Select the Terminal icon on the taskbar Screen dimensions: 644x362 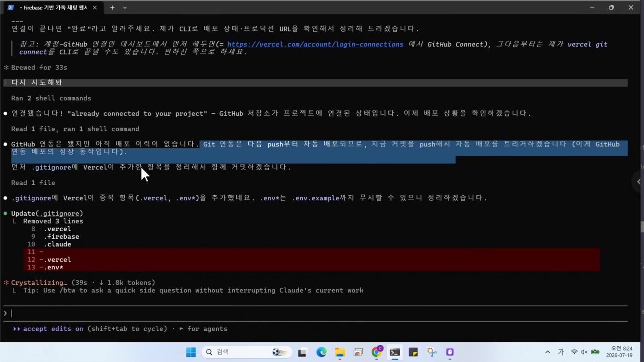[x=395, y=352]
